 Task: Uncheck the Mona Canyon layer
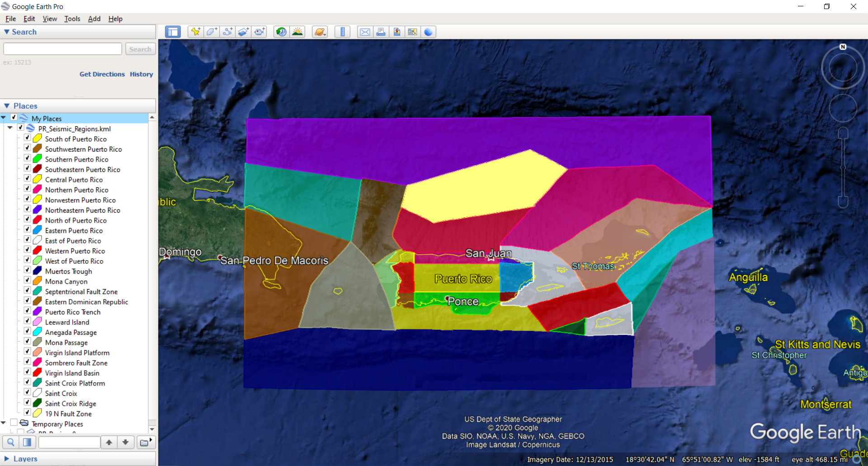(28, 280)
